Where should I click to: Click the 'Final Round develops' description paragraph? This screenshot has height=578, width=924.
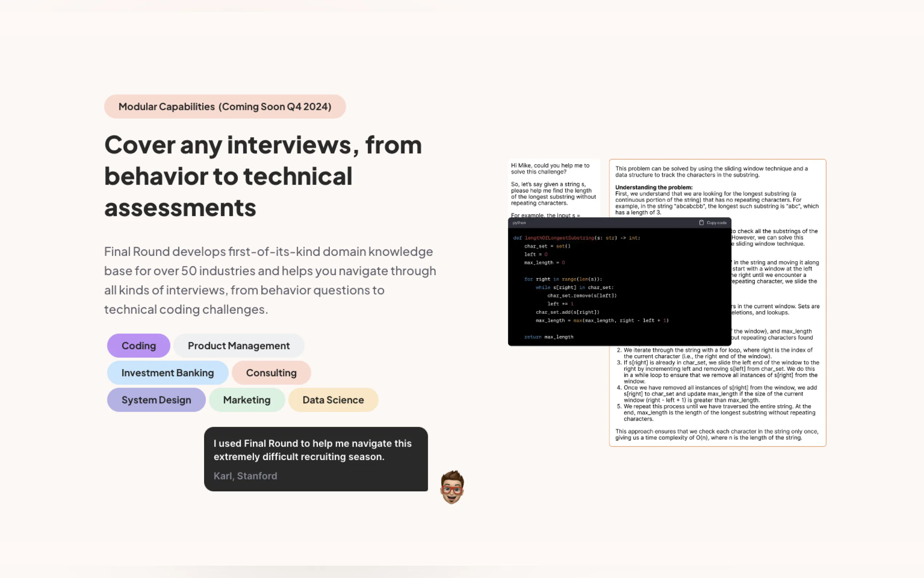pos(270,280)
